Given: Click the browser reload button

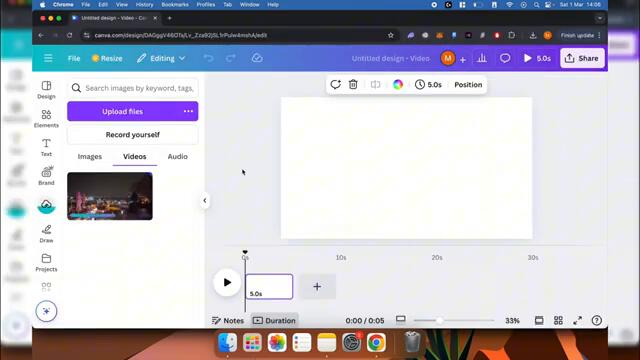Looking at the screenshot, I should pos(69,35).
